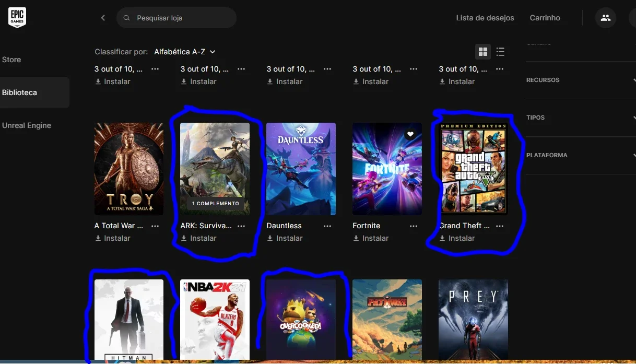This screenshot has width=636, height=364.
Task: Open the Troy A Total War Saga cover
Action: [129, 169]
